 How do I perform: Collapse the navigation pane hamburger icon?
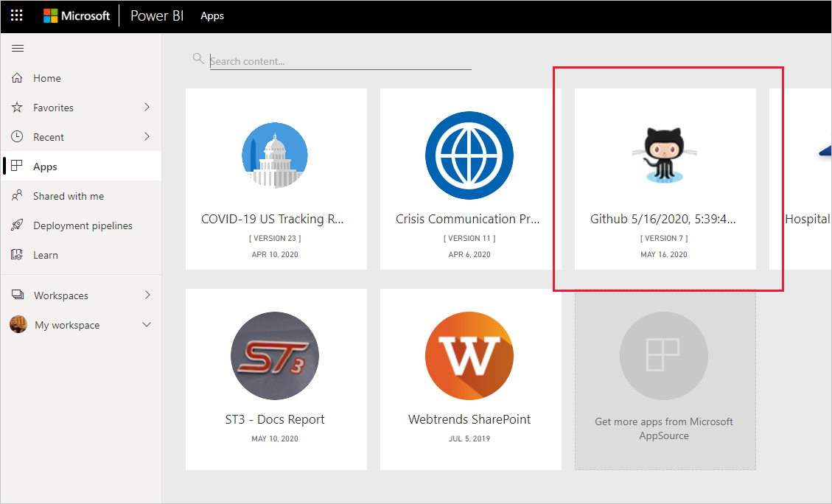(18, 49)
